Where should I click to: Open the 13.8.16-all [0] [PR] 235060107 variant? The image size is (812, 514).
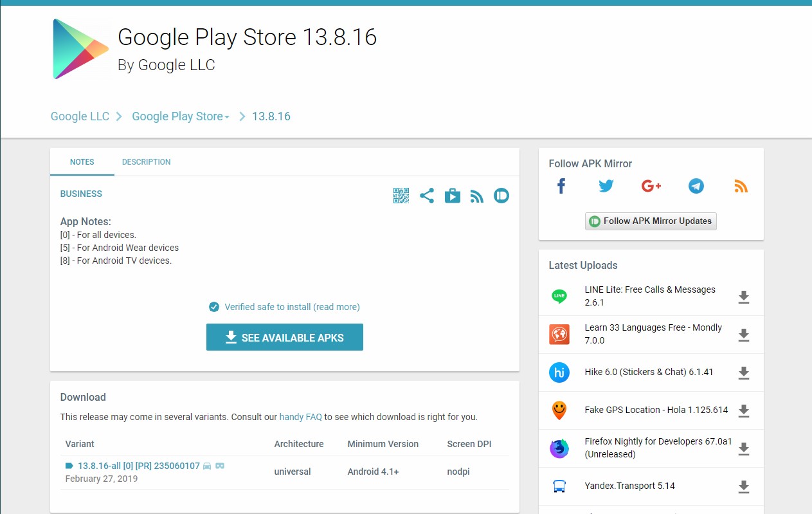tap(139, 466)
